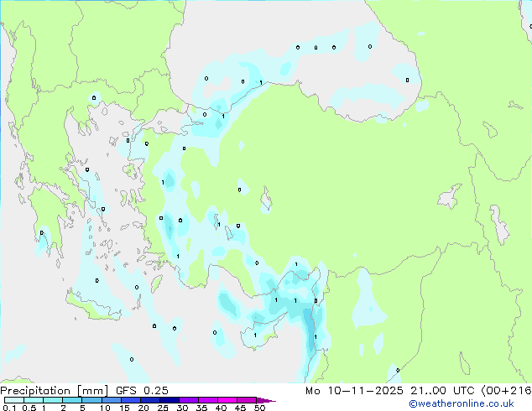Click the 10–15 mm legend color swatch
This screenshot has height=411, width=532.
point(111,400)
